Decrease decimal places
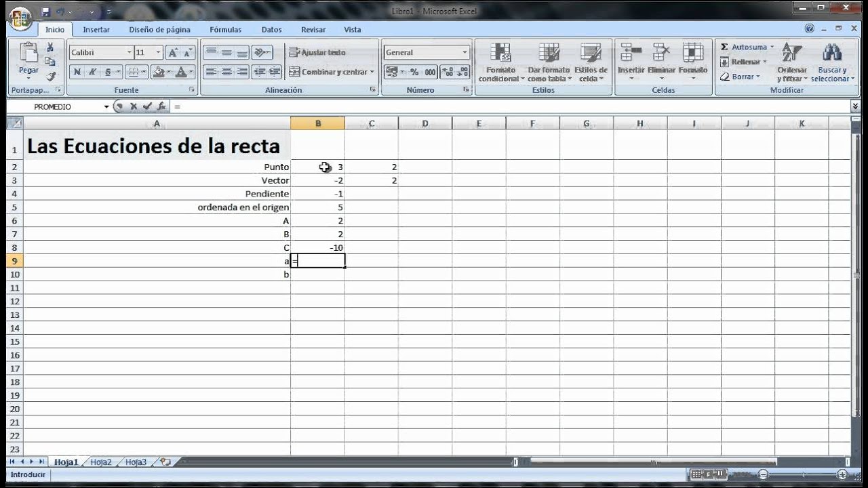This screenshot has width=868, height=488. 463,72
